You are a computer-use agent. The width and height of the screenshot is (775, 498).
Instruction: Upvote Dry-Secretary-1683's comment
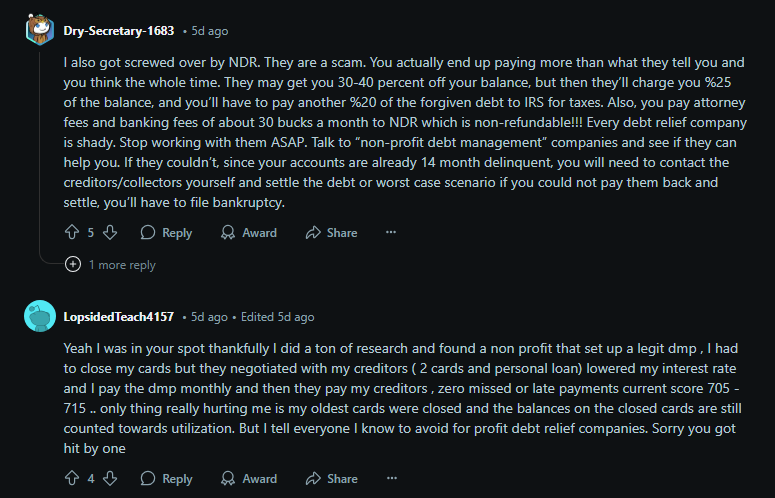72,232
